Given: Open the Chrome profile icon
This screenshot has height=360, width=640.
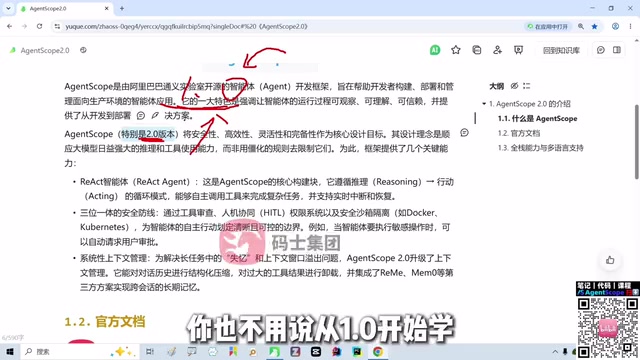Looking at the screenshot, I should (x=615, y=27).
